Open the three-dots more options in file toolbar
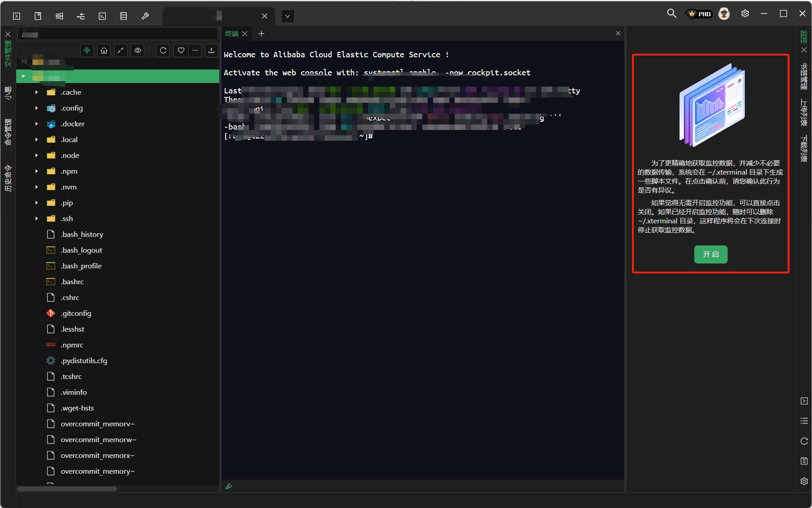Image resolution: width=812 pixels, height=508 pixels. tap(195, 51)
